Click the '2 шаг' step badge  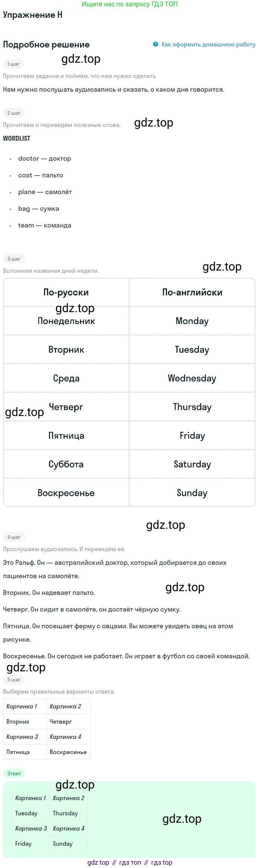[x=14, y=113]
